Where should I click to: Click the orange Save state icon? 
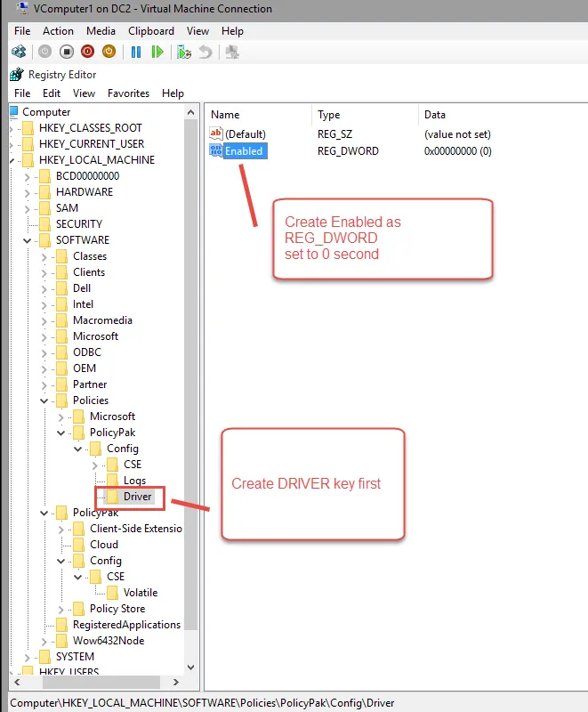(x=109, y=53)
